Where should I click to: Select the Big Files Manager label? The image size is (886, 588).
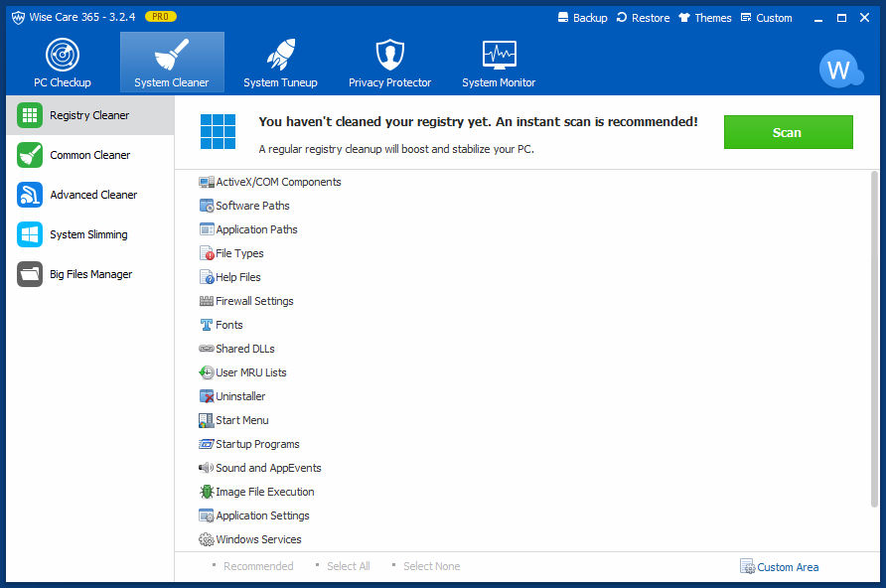[x=91, y=274]
